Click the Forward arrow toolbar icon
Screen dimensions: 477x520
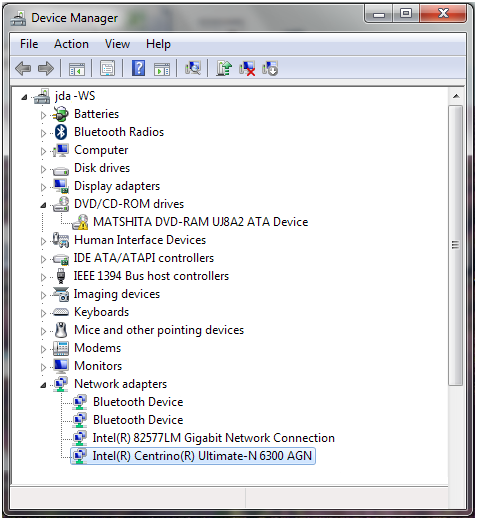click(46, 69)
